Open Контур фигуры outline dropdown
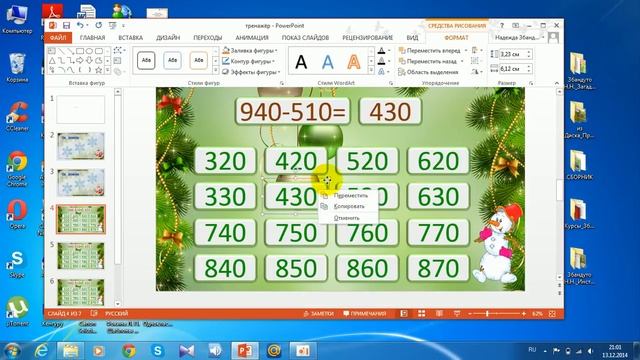640x360 pixels. click(249, 61)
